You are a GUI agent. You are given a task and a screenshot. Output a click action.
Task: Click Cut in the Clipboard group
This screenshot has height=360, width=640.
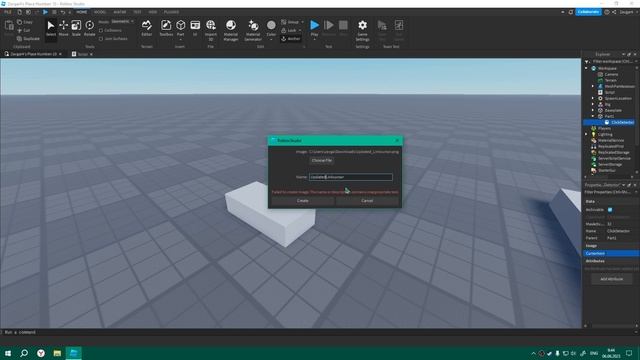[24, 30]
